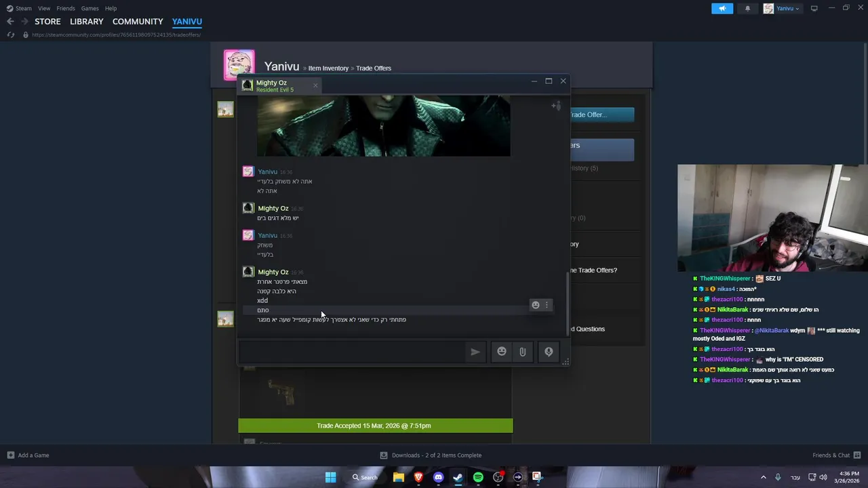Click the chat message input field

[353, 352]
